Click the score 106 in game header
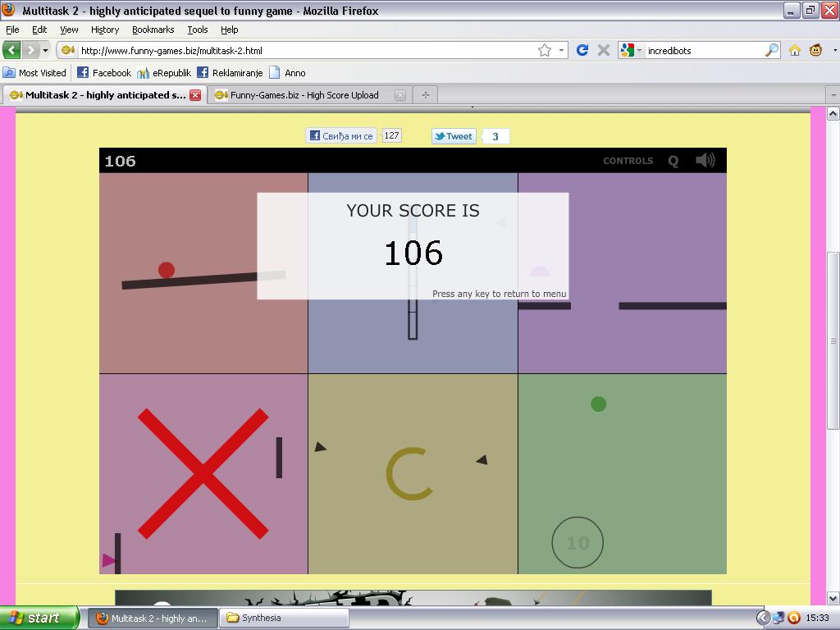 [120, 161]
